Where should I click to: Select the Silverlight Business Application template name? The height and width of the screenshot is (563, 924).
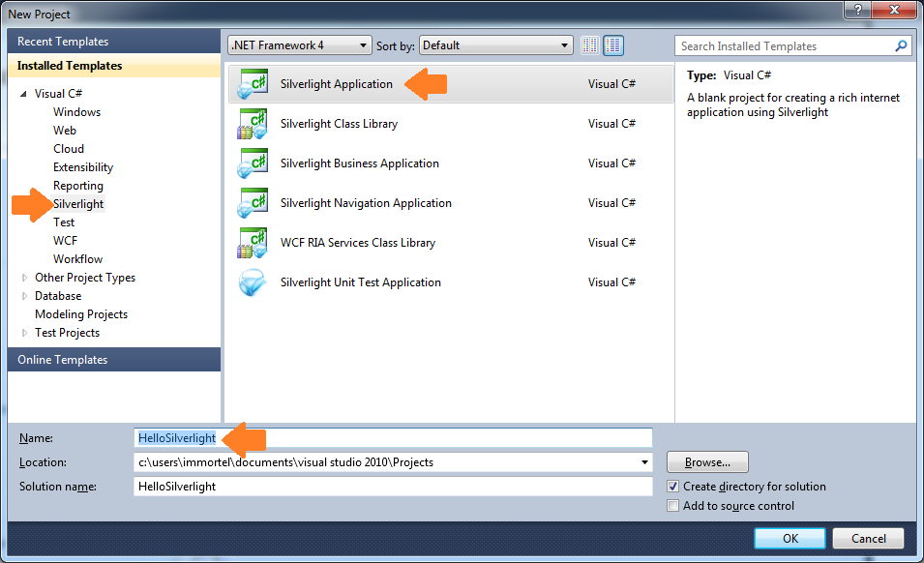click(x=360, y=163)
